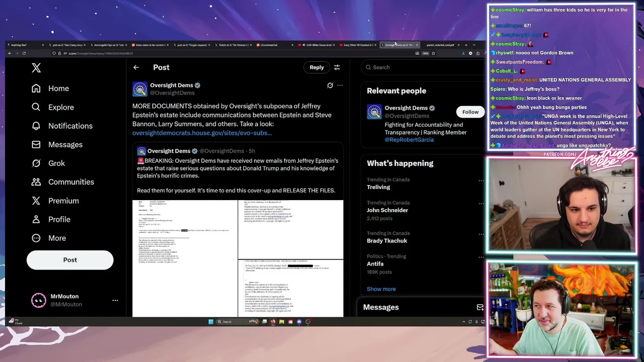Click the Grok explain icon on the post

(x=330, y=85)
